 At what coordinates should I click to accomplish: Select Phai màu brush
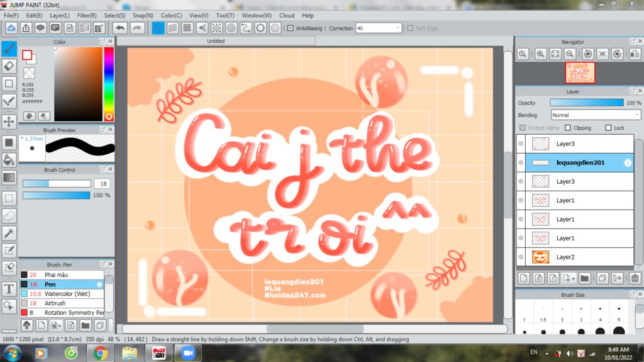tap(62, 274)
